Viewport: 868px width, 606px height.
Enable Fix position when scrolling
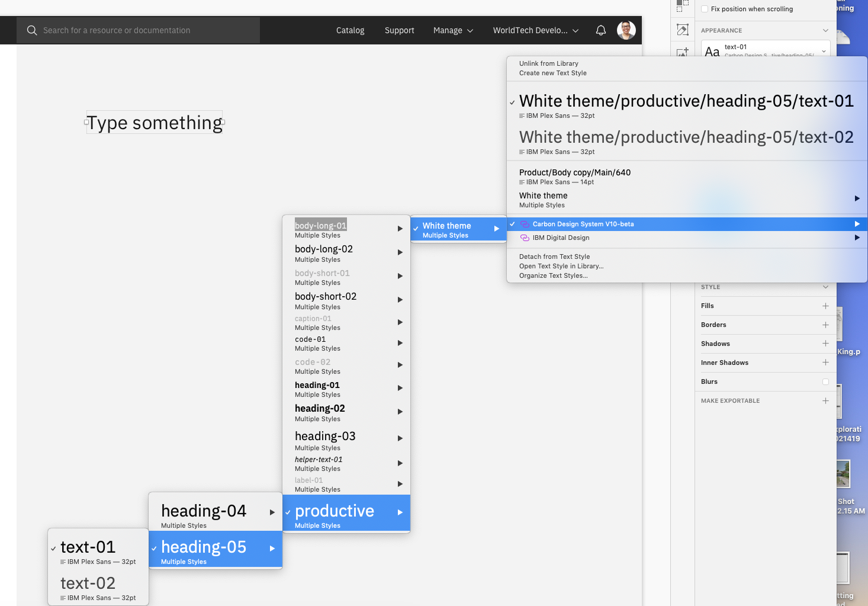[704, 9]
